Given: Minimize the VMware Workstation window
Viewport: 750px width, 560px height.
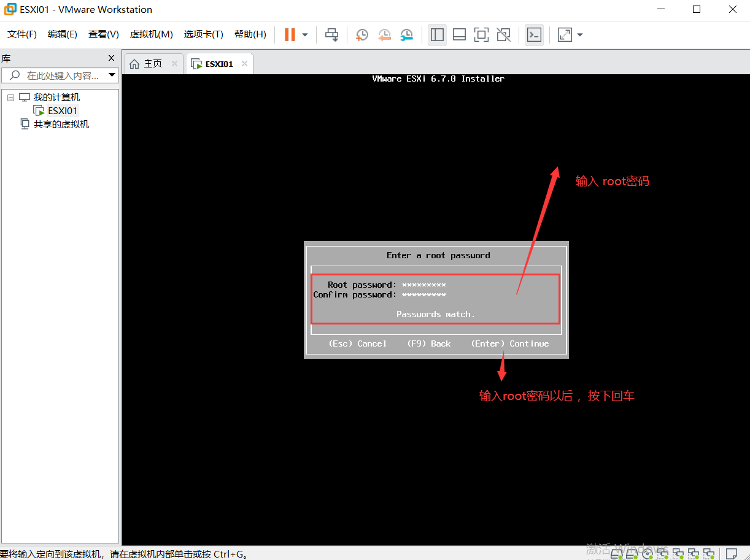Looking at the screenshot, I should coord(660,9).
